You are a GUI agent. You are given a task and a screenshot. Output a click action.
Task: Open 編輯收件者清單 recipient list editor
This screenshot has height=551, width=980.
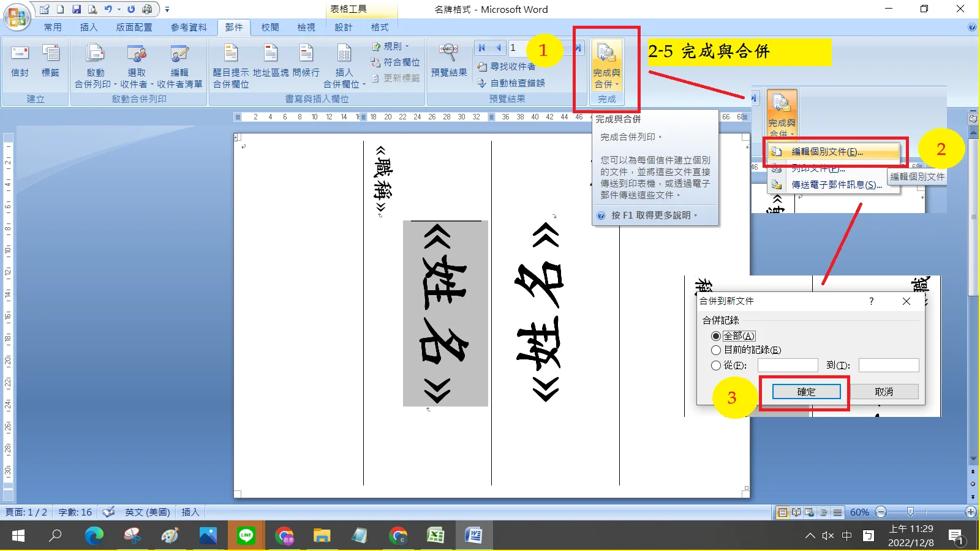click(x=179, y=67)
